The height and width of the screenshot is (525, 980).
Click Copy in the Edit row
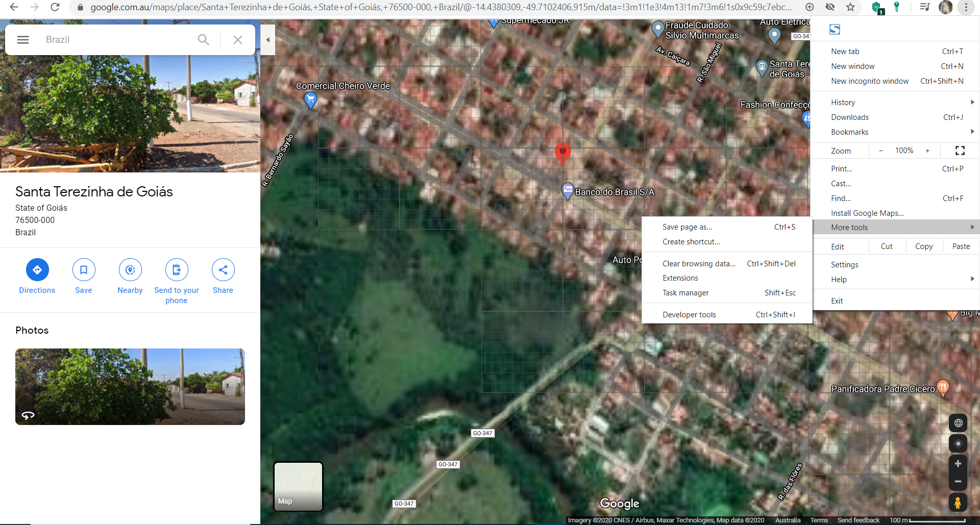coord(924,246)
